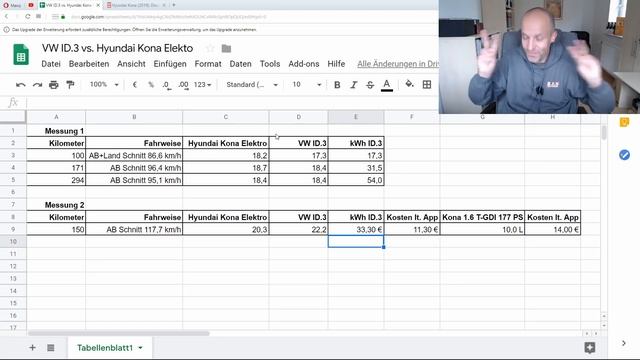Format as euro currency
The image size is (640, 360).
point(135,85)
